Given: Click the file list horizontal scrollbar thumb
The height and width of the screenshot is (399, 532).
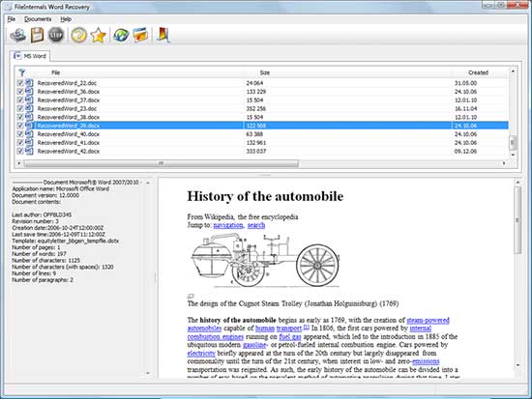Looking at the screenshot, I should coord(162,163).
